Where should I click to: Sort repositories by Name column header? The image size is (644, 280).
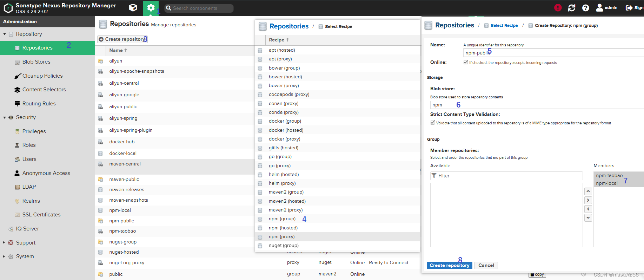[118, 51]
